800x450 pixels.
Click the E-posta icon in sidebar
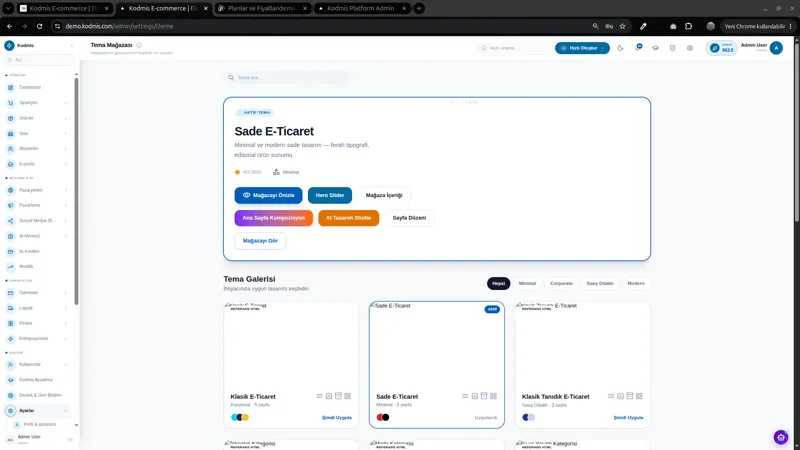[11, 164]
